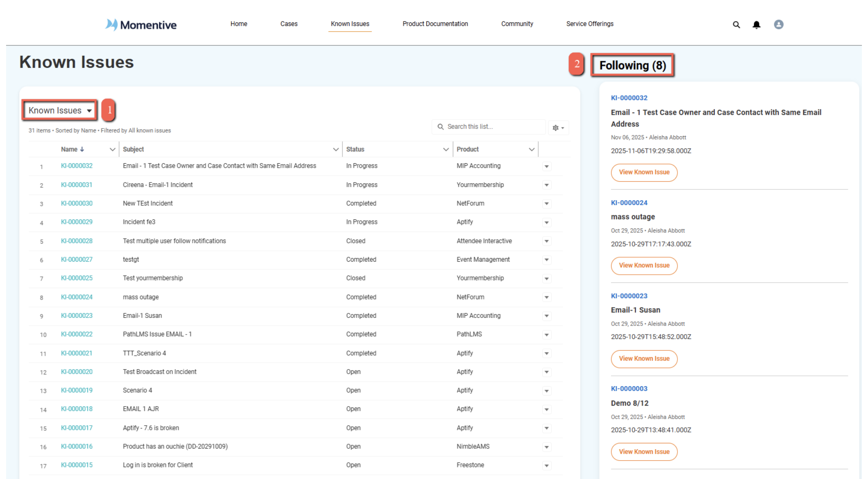868x479 pixels.
Task: Open list view settings gear
Action: (558, 128)
